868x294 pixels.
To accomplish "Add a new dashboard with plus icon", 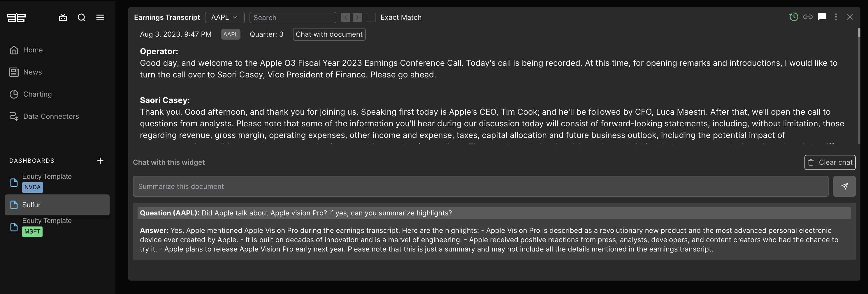I will [x=100, y=160].
